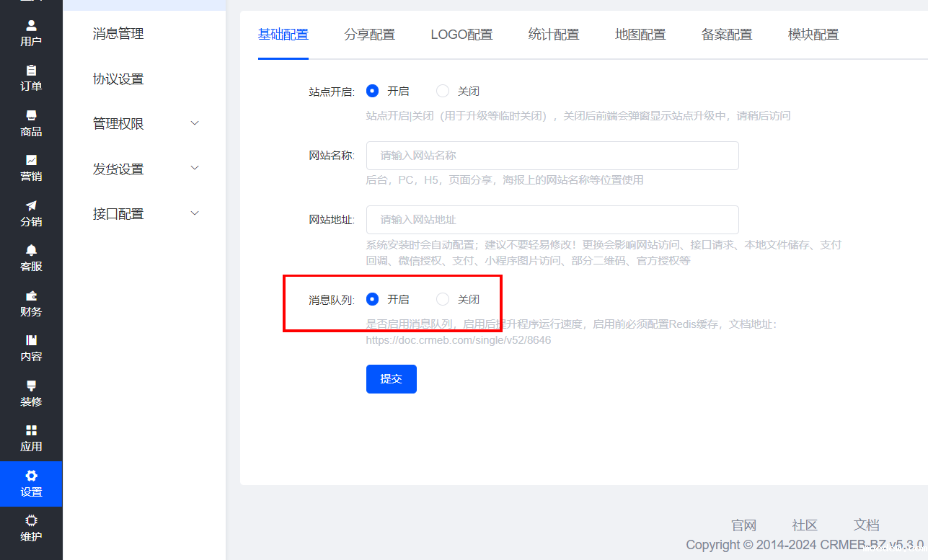
Task: Open the 商品 (Products) sidebar icon
Action: (31, 115)
